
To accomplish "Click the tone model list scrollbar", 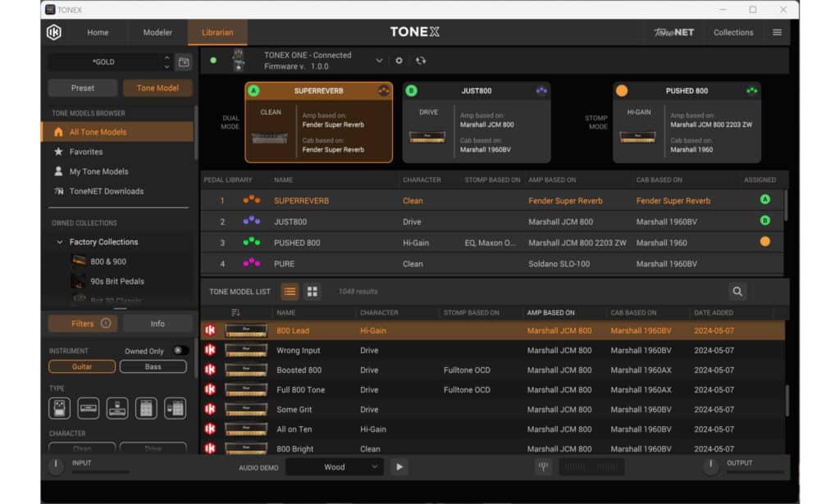I will (x=787, y=400).
